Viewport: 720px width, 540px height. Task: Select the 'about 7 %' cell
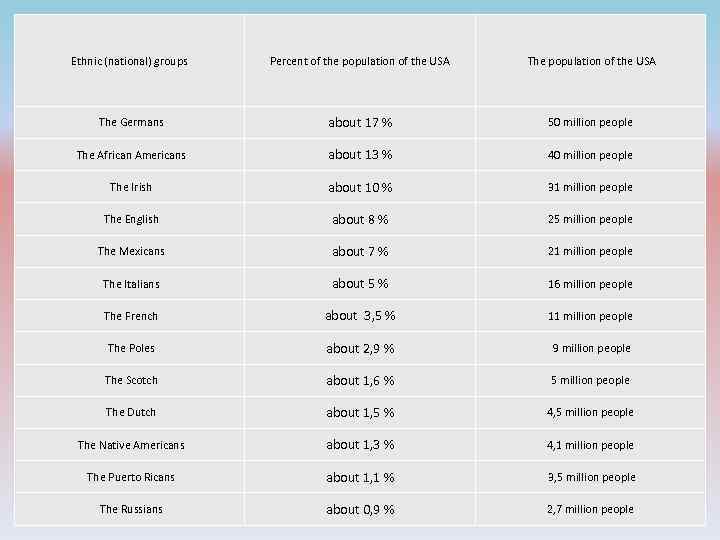[x=360, y=252]
